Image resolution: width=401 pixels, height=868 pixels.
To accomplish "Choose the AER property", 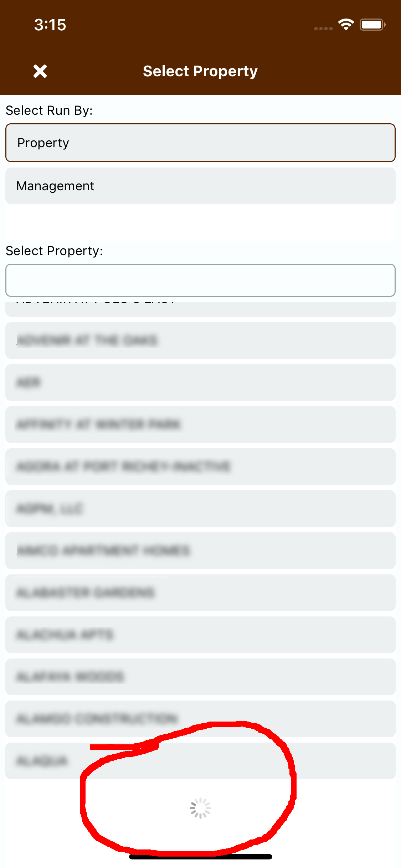I will [x=200, y=383].
